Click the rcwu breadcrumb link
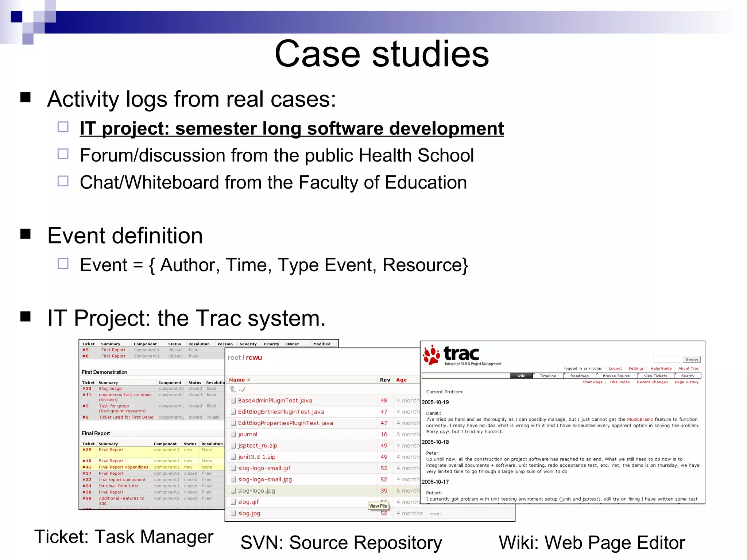 pos(254,358)
